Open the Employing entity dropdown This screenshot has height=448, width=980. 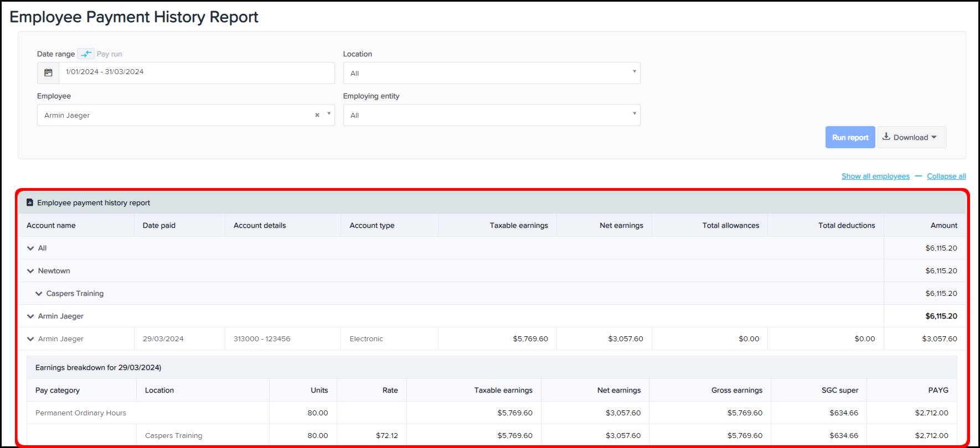coord(491,115)
